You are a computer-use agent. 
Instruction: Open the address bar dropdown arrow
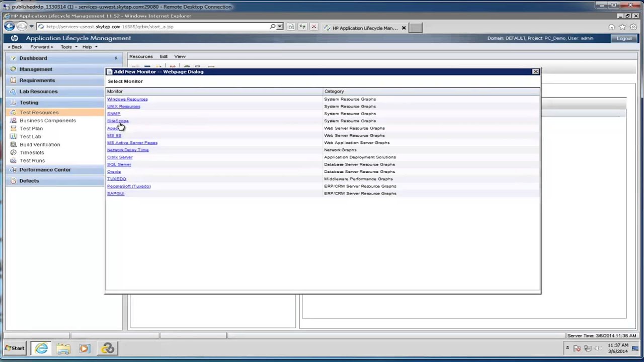pos(280,27)
